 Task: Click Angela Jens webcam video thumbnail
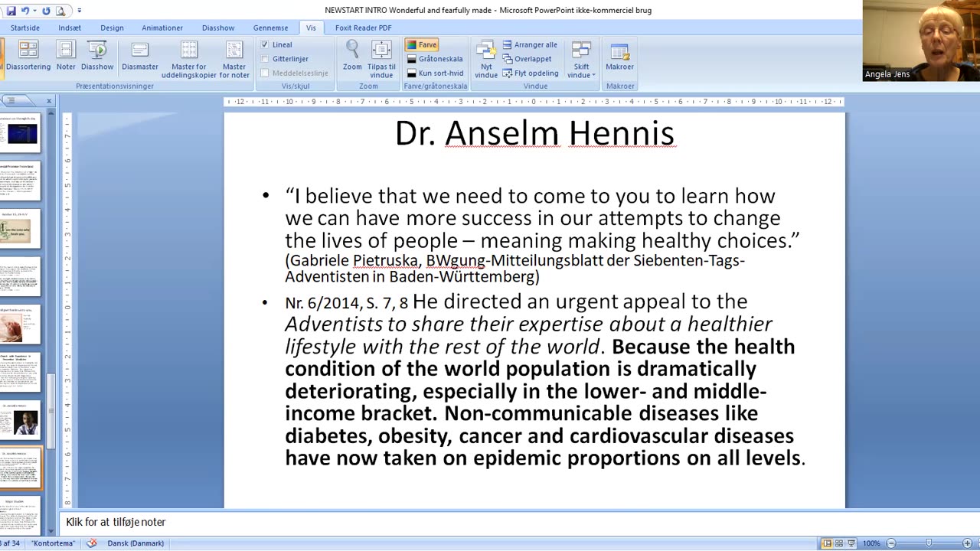pos(921,41)
